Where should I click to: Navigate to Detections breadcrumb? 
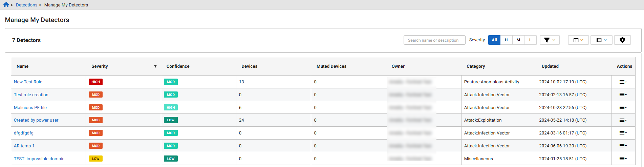pos(26,5)
